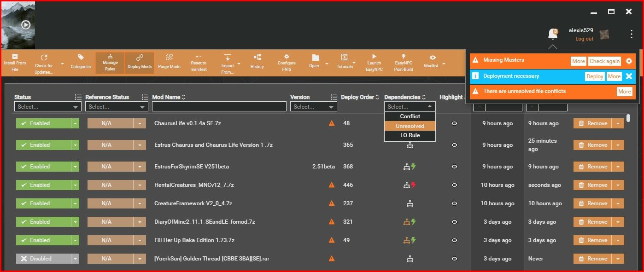Remove the ChaurusLife v0.1.4a mod
This screenshot has height=272, width=644.
click(592, 123)
